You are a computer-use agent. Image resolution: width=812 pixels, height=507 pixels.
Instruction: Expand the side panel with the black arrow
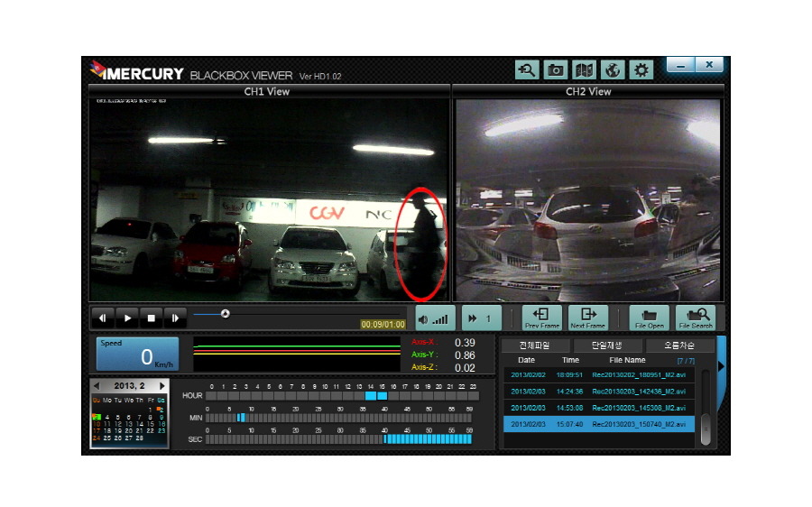[x=721, y=366]
